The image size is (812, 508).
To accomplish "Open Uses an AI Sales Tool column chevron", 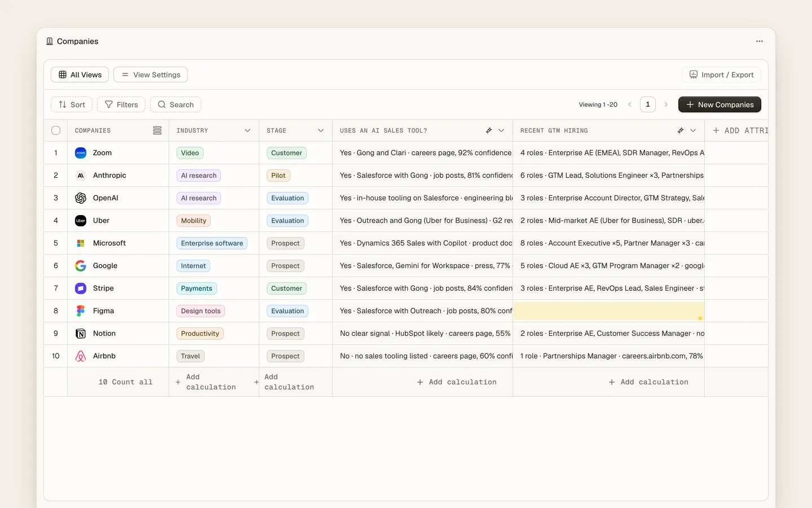I will pos(501,130).
